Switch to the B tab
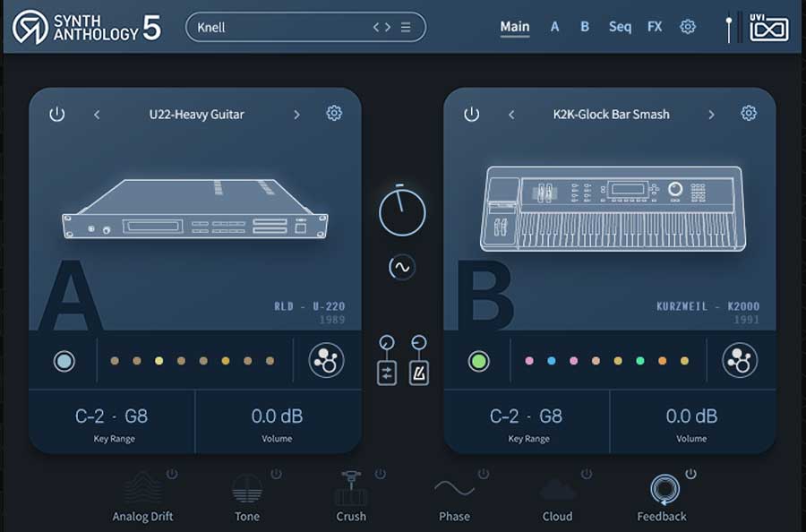 coord(585,27)
